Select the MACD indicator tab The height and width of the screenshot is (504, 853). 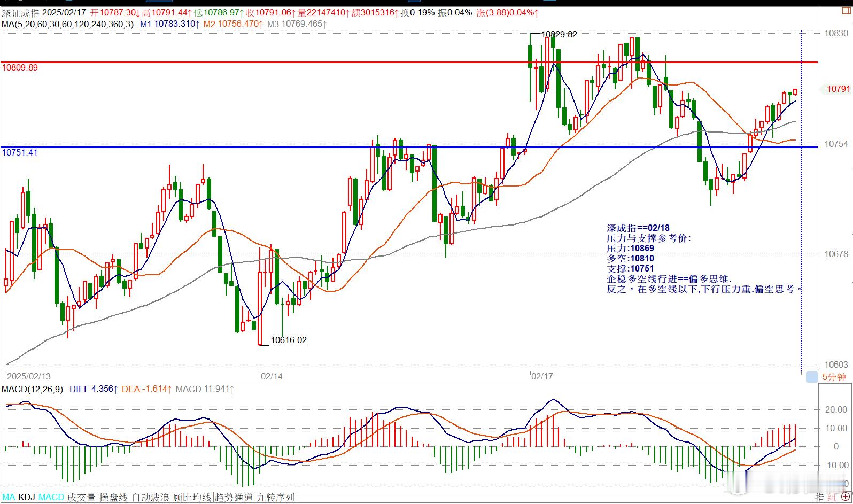(x=51, y=498)
